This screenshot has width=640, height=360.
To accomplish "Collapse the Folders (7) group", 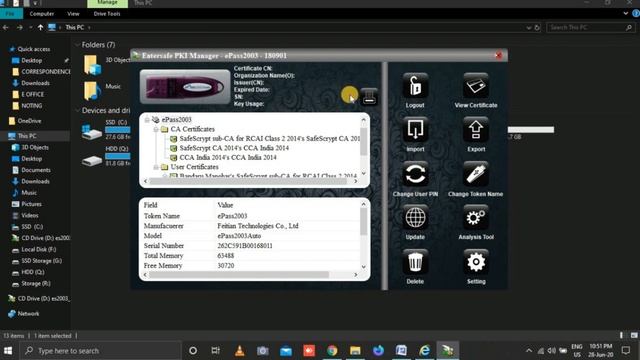I will click(x=77, y=44).
